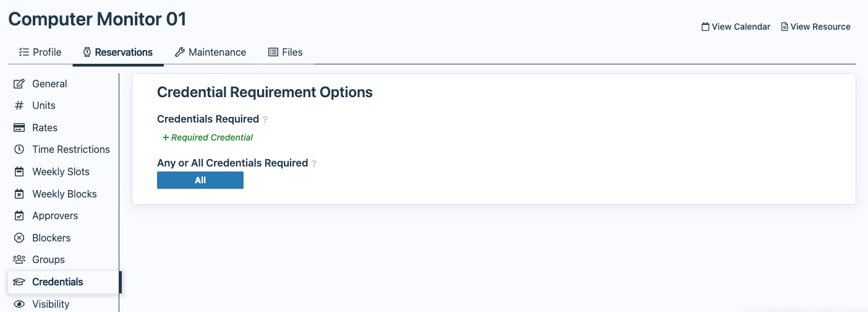Click the Visibility eye icon
Image resolution: width=868 pixels, height=312 pixels.
pyautogui.click(x=19, y=304)
